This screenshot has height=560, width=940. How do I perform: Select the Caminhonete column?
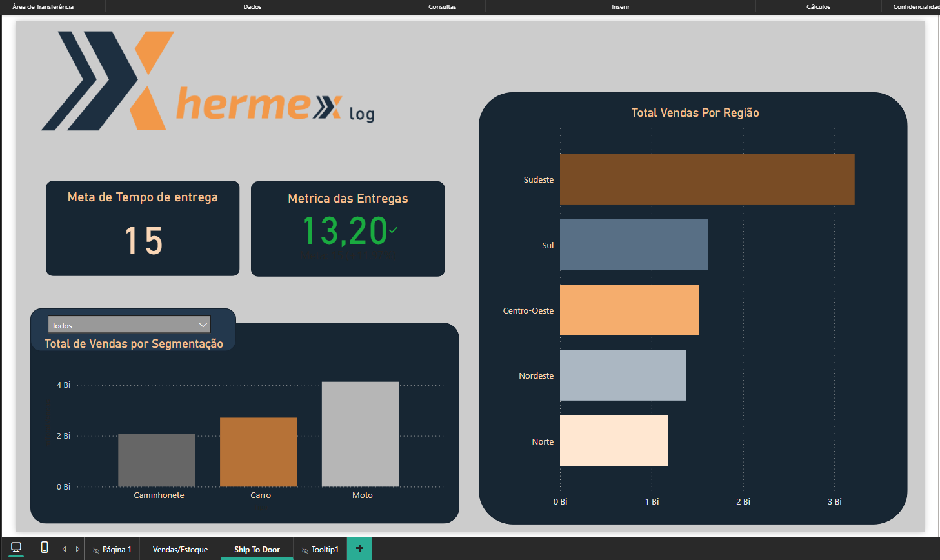coord(157,460)
